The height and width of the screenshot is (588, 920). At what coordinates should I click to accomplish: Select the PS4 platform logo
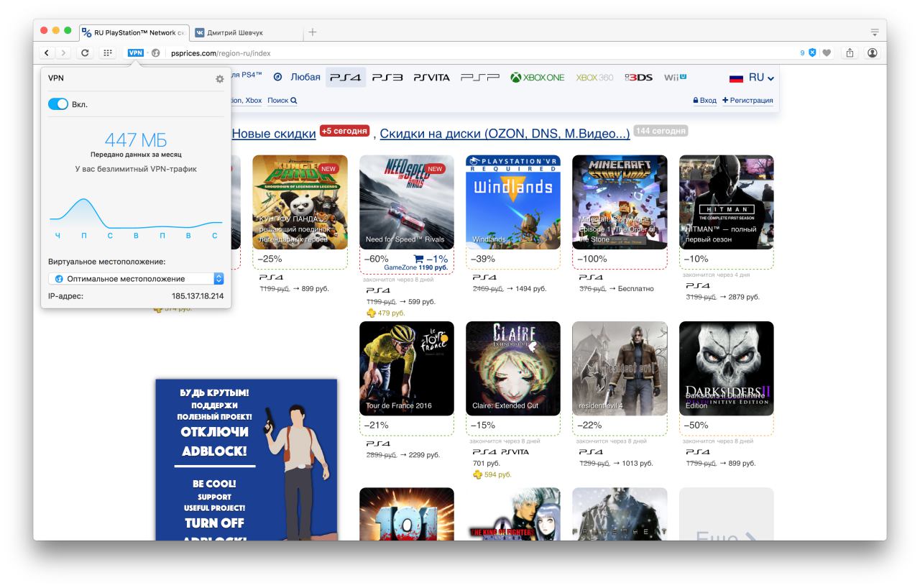346,78
